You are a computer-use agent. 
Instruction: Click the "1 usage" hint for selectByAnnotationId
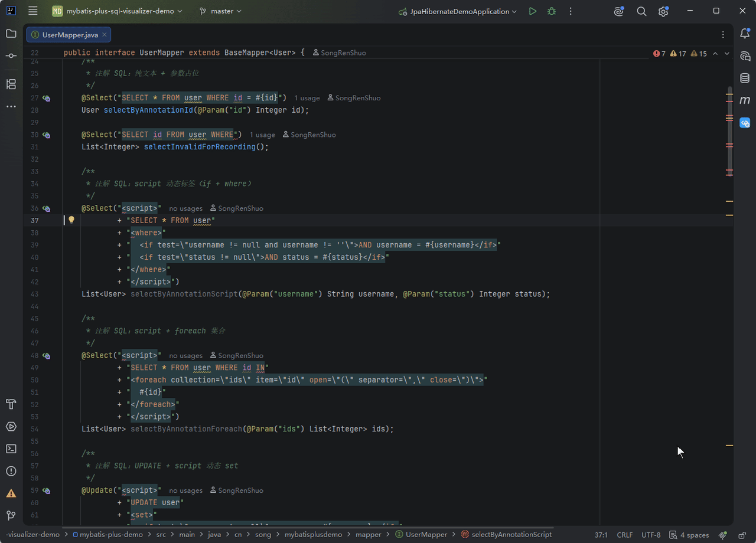tap(307, 98)
